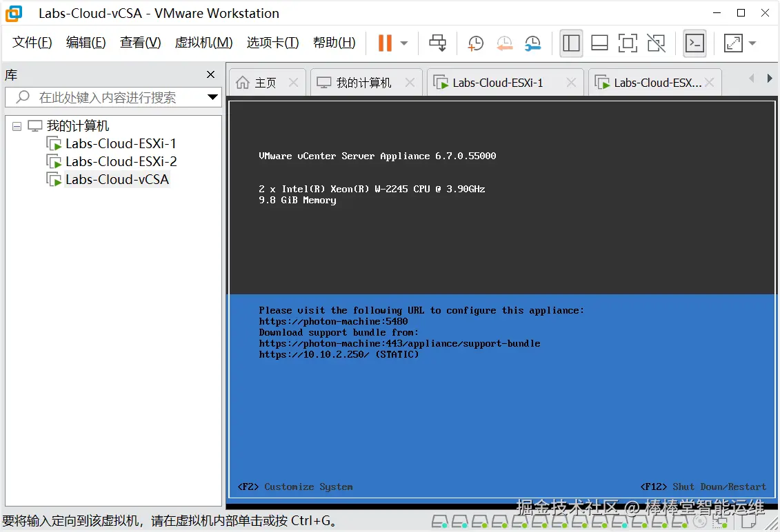
Task: Click <F12> Shut Down/Restart text
Action: (x=703, y=487)
